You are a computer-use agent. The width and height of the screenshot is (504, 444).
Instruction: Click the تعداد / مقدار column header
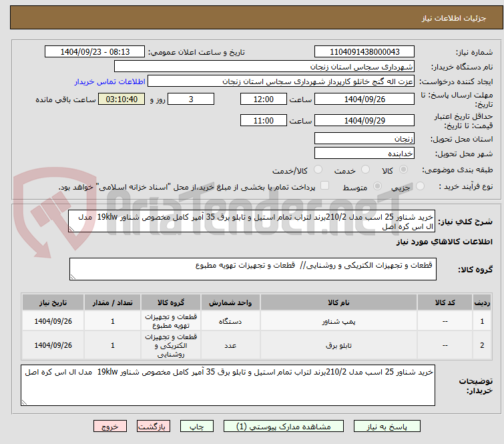[113, 302]
